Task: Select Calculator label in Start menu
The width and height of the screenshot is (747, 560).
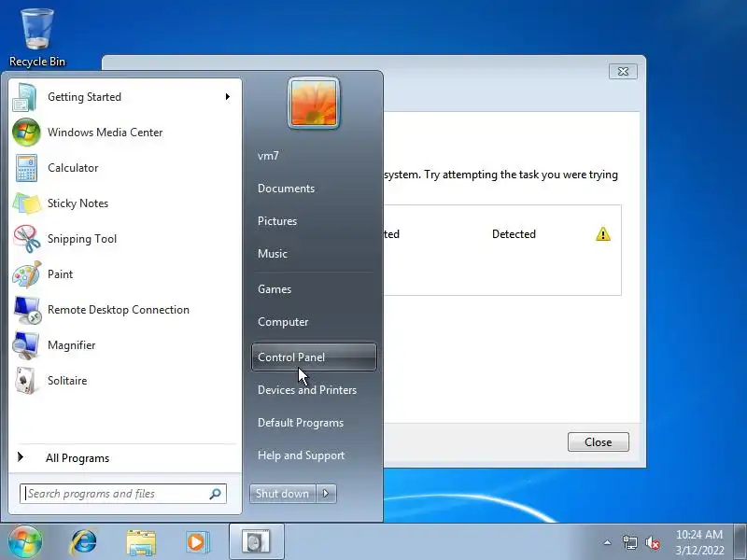Action: point(73,168)
